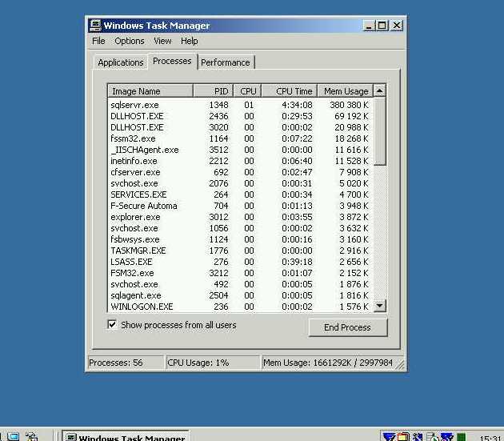The width and height of the screenshot is (504, 441).
Task: Select the sqlservr.exe process row
Action: 240,105
